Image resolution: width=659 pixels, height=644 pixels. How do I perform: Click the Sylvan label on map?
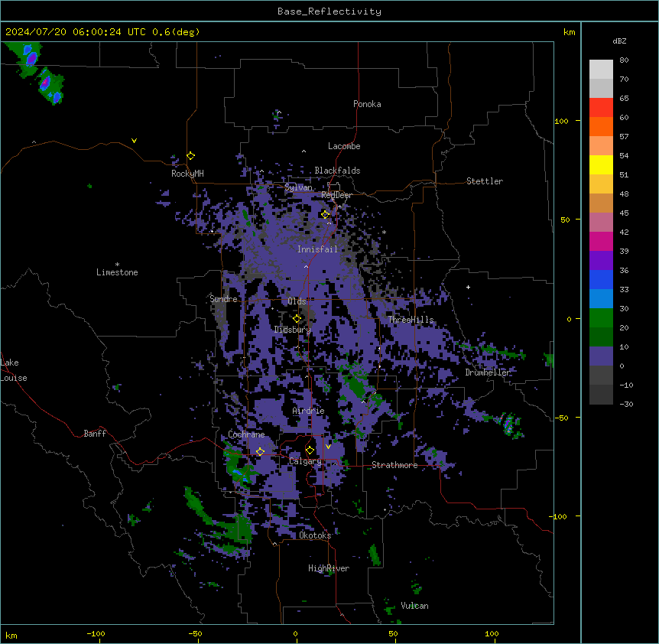tap(298, 187)
